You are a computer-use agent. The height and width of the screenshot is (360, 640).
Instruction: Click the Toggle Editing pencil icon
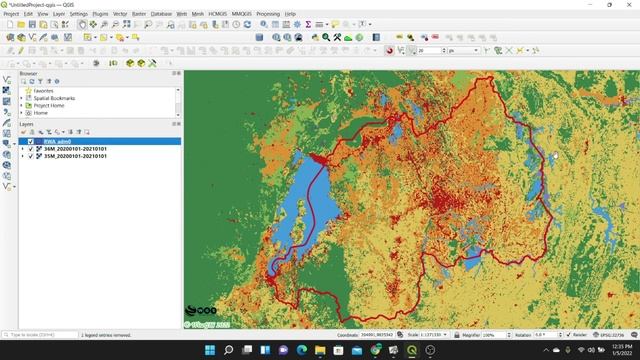21,51
